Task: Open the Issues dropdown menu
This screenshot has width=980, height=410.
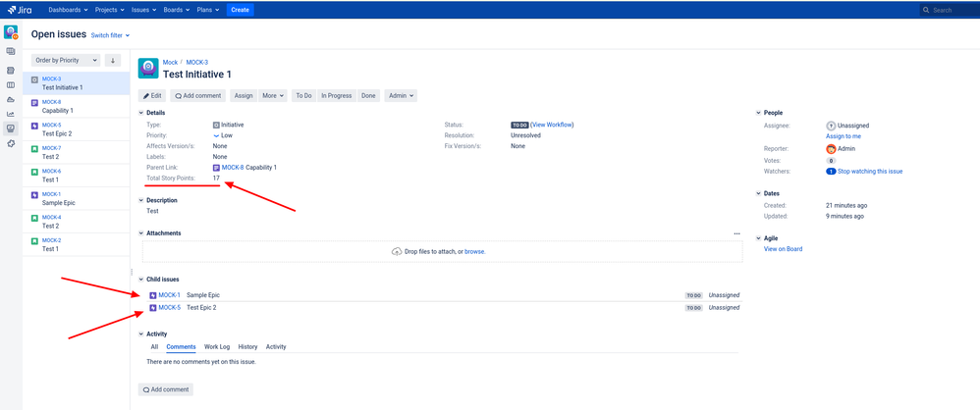Action: pyautogui.click(x=143, y=10)
